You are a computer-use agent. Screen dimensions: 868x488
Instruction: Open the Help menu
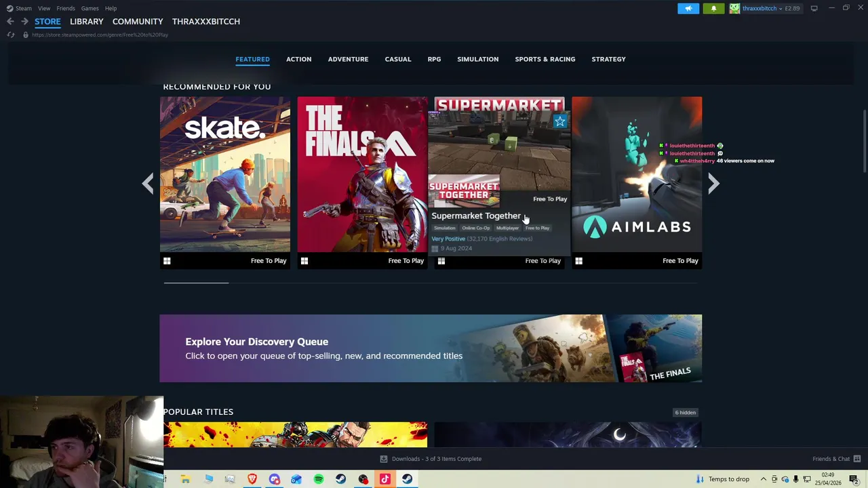[x=111, y=8]
